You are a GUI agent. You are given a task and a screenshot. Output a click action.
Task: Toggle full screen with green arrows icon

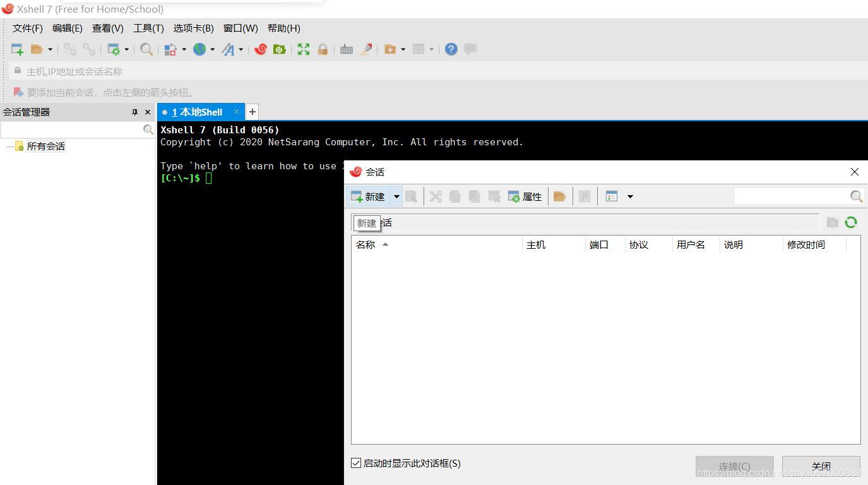(x=304, y=49)
